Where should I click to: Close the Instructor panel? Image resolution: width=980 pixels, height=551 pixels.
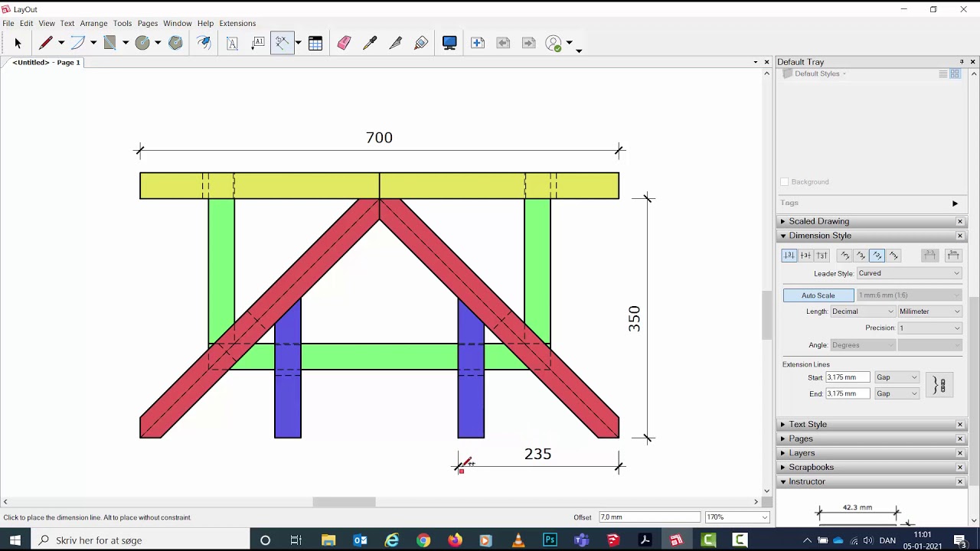point(960,481)
